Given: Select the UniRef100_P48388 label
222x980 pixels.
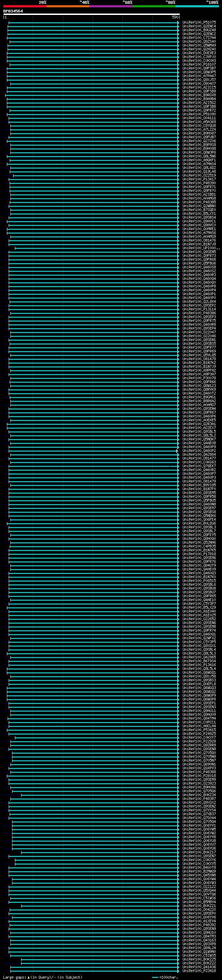Looking at the screenshot, I should [199, 772].
